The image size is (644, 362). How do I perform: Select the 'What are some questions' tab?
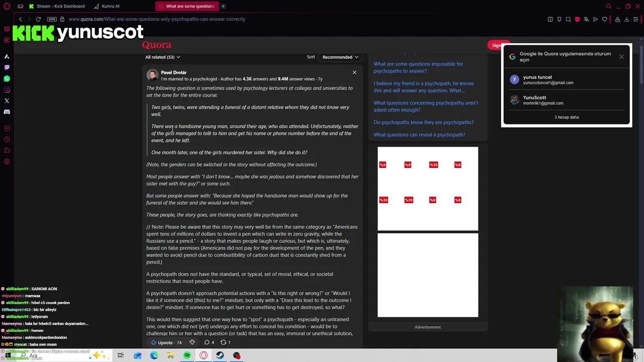pyautogui.click(x=186, y=6)
